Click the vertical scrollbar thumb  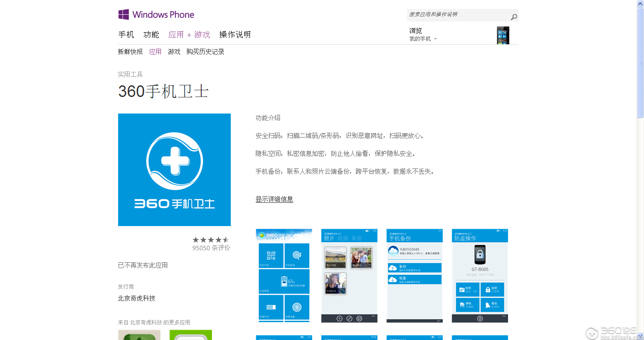(640, 63)
